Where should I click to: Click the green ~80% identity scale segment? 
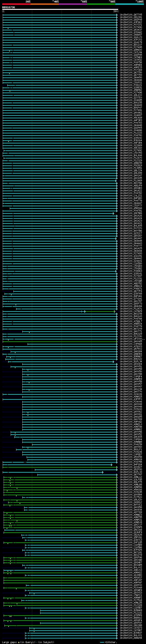coord(101,4)
